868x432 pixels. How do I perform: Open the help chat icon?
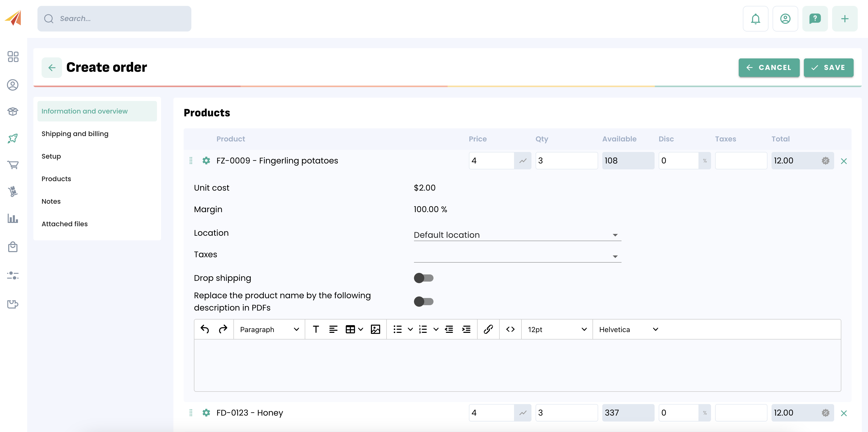point(814,19)
